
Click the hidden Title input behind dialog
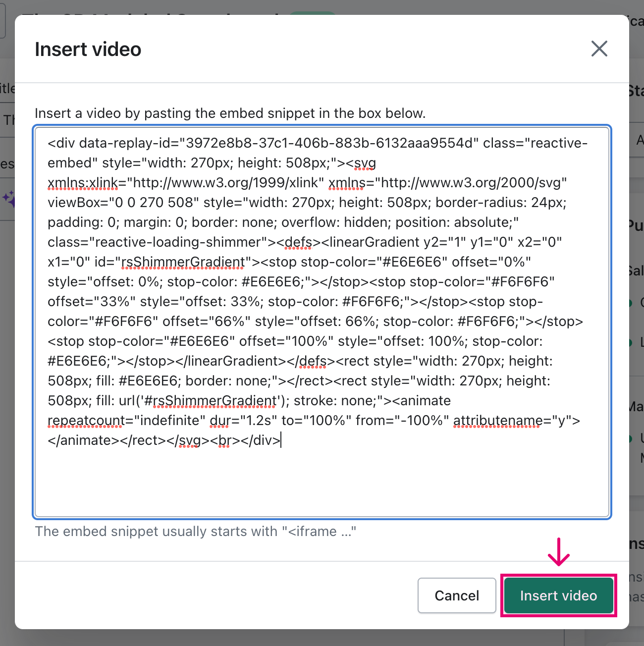point(7,120)
